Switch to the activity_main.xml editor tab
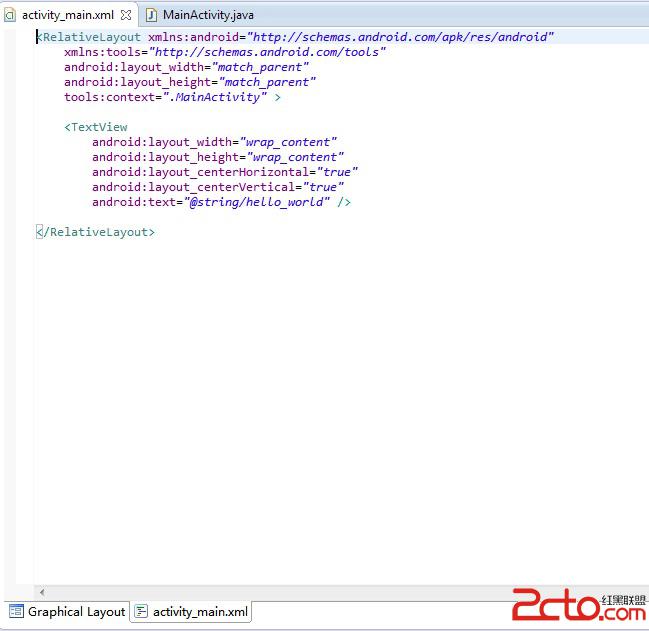The width and height of the screenshot is (649, 631). (x=67, y=15)
